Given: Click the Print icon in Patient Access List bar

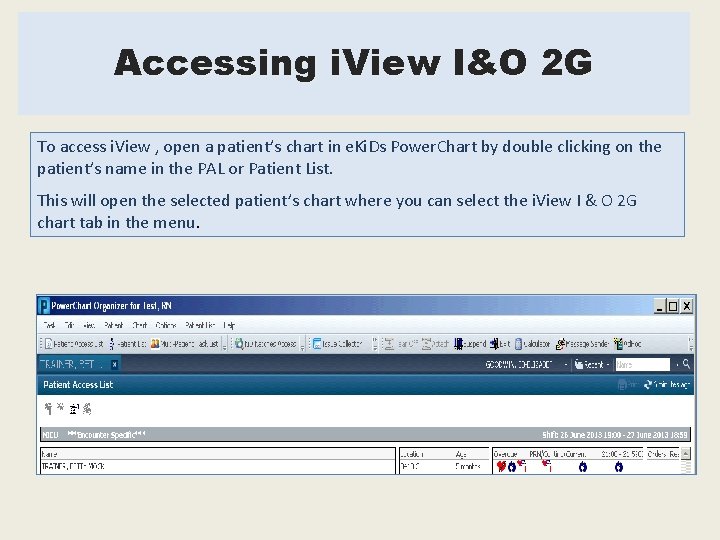Looking at the screenshot, I should point(627,384).
